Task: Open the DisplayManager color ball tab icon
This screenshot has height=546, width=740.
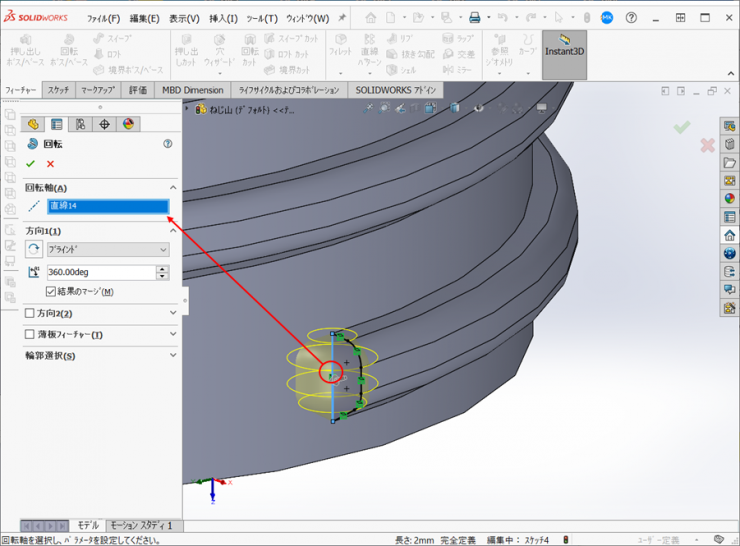Action: 128,124
